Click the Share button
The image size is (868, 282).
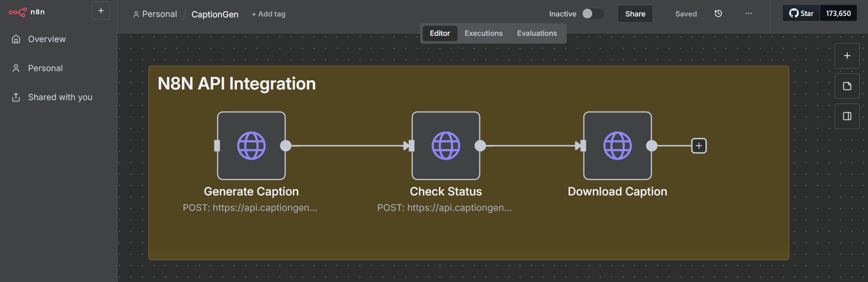(x=635, y=14)
